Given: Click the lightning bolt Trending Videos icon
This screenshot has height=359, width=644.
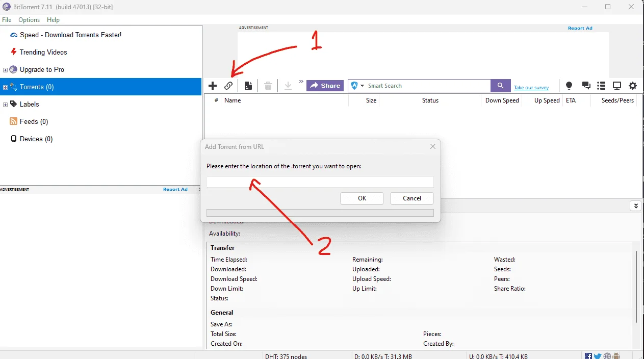Looking at the screenshot, I should point(14,52).
